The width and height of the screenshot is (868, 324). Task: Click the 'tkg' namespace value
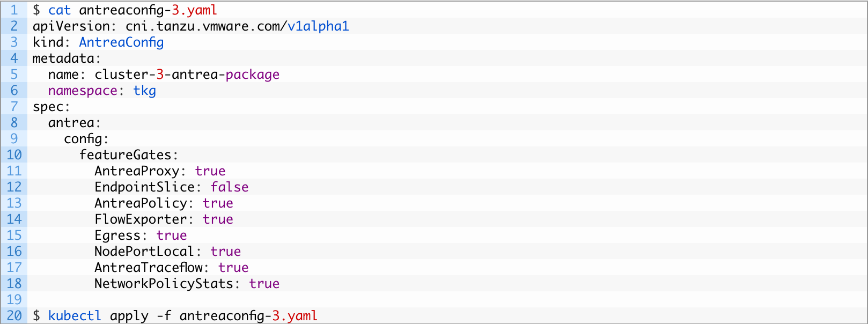click(144, 91)
